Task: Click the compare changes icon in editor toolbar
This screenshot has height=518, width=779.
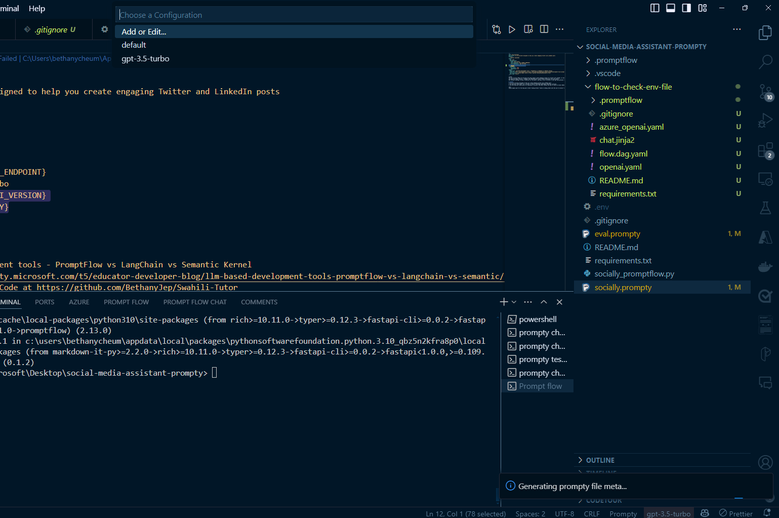Action: tap(496, 29)
